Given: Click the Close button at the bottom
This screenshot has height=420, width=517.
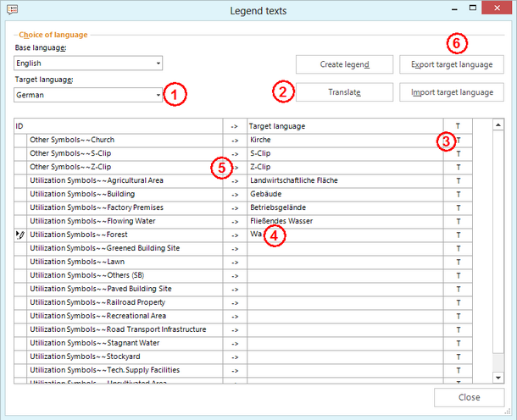Looking at the screenshot, I should pos(469,397).
